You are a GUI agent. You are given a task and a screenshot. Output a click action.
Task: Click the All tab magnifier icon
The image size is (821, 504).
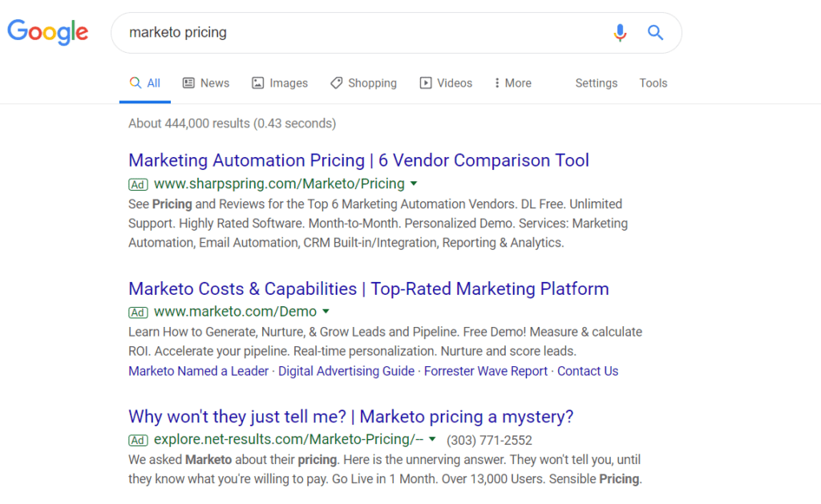(135, 83)
